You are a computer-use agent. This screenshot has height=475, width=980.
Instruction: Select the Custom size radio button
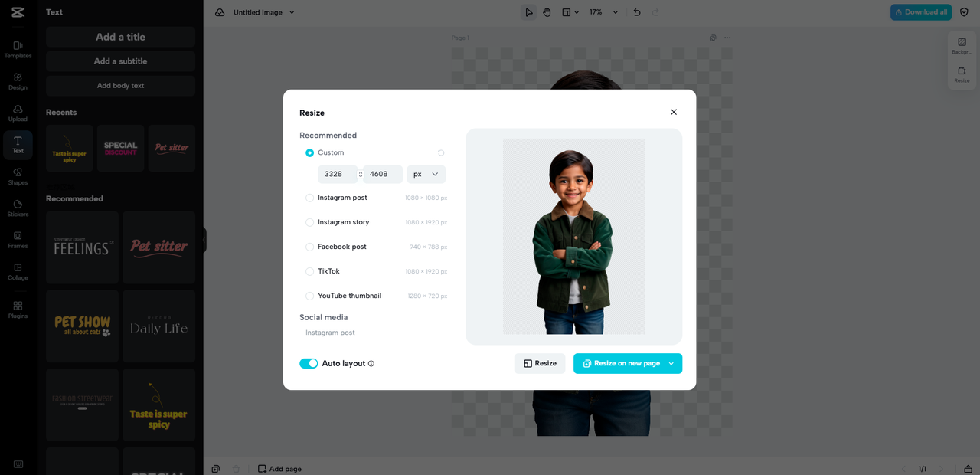pos(309,152)
